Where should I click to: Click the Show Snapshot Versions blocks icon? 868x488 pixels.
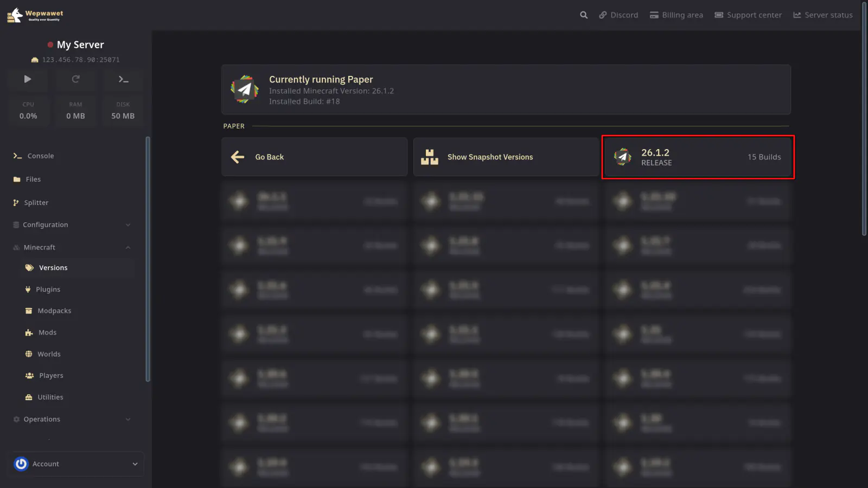pos(430,157)
